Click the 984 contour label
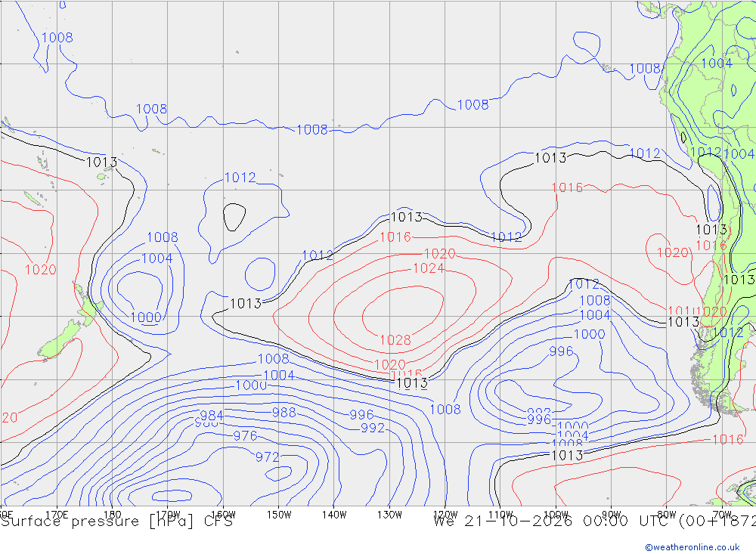Image resolution: width=756 pixels, height=554 pixels. pos(212,415)
